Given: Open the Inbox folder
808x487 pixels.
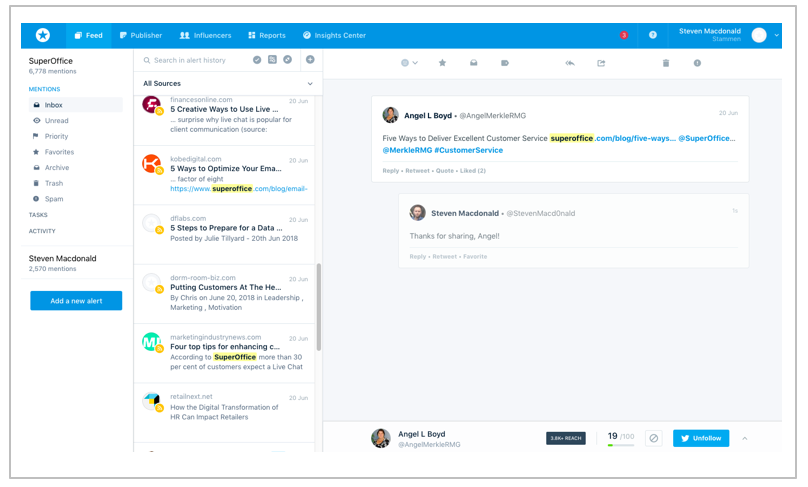Looking at the screenshot, I should tap(76, 105).
